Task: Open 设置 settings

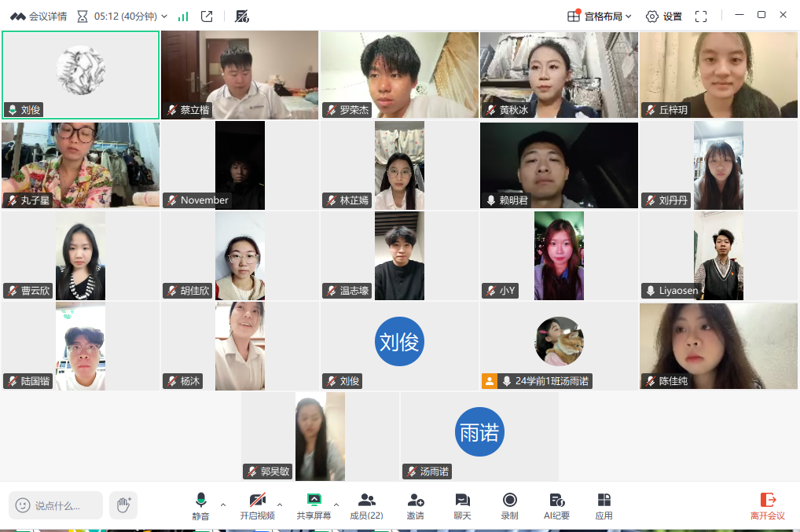Action: pyautogui.click(x=664, y=17)
